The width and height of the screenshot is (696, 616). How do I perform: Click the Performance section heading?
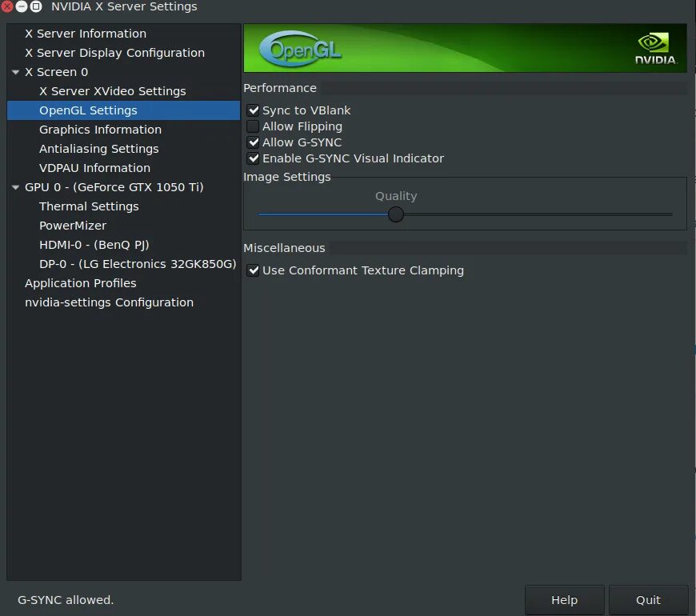tap(280, 88)
